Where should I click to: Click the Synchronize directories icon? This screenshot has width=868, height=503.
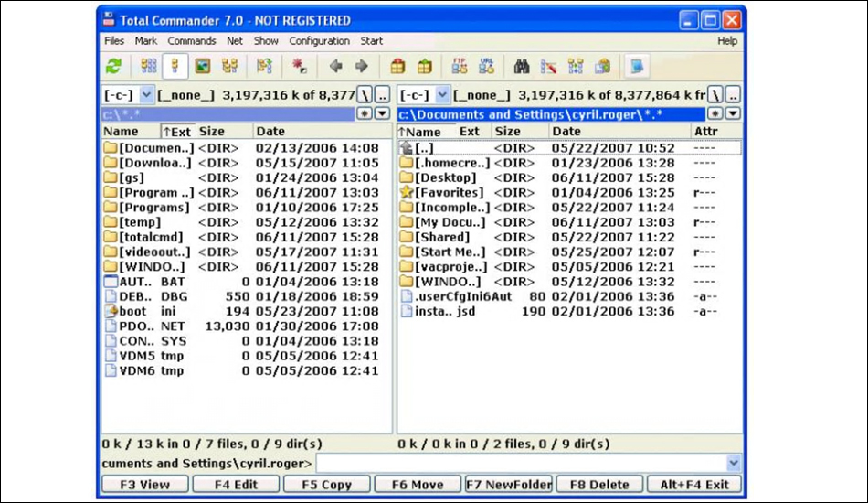[576, 67]
